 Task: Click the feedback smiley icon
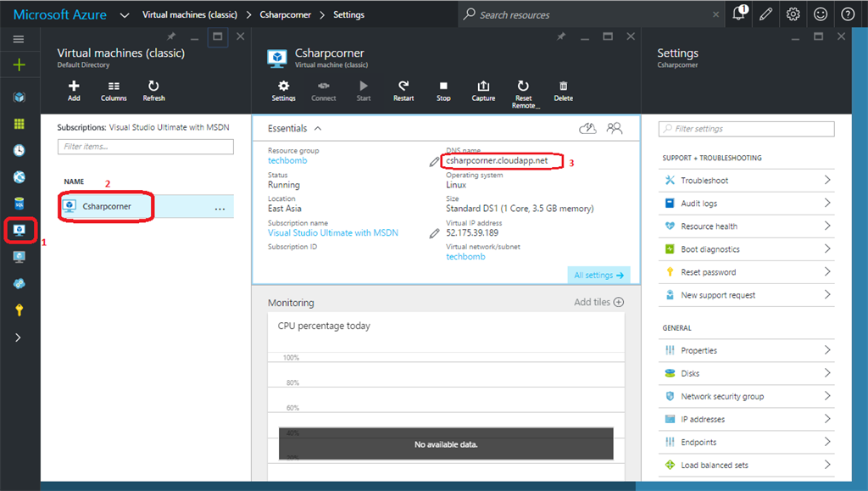pos(821,14)
